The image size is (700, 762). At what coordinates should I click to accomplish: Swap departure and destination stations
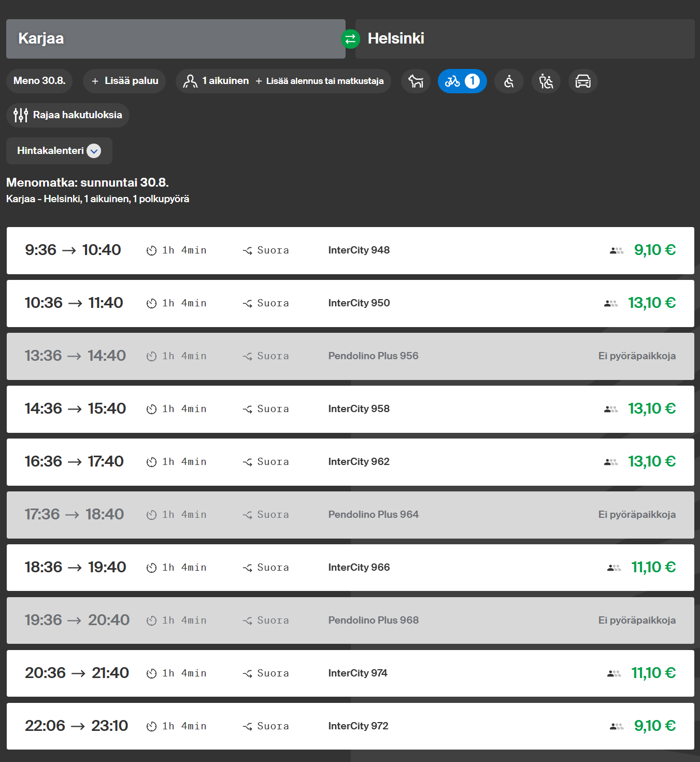tap(350, 39)
